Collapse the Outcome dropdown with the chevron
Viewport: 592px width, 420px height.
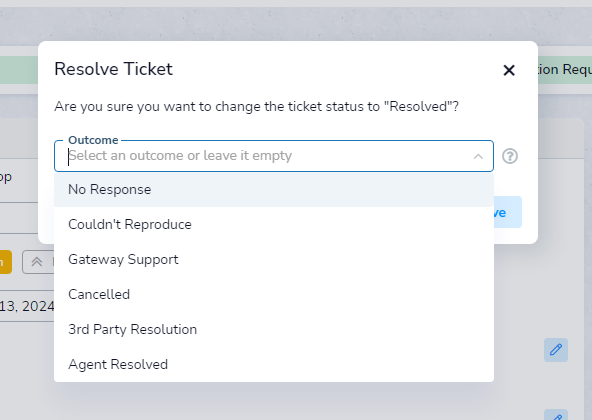click(478, 156)
